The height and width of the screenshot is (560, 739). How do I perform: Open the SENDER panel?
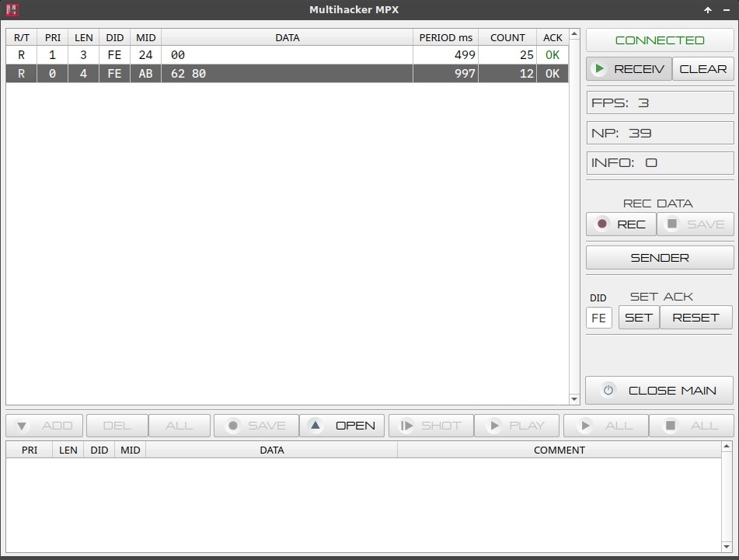coord(659,258)
